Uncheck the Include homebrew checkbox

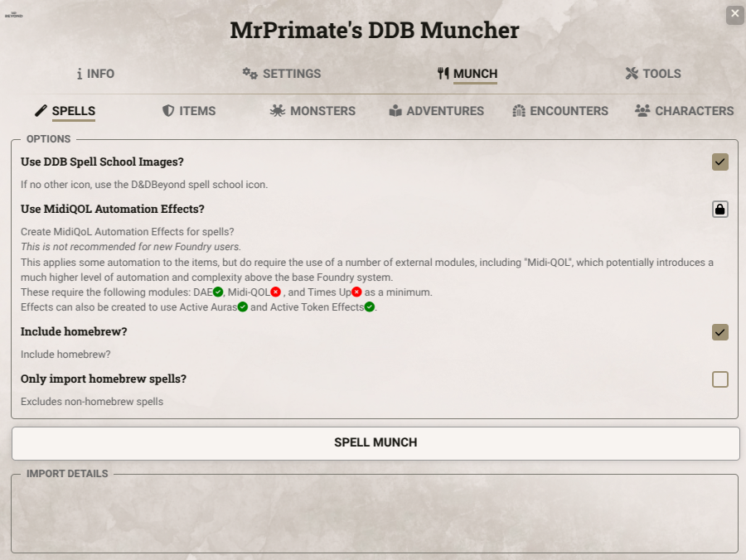point(719,332)
